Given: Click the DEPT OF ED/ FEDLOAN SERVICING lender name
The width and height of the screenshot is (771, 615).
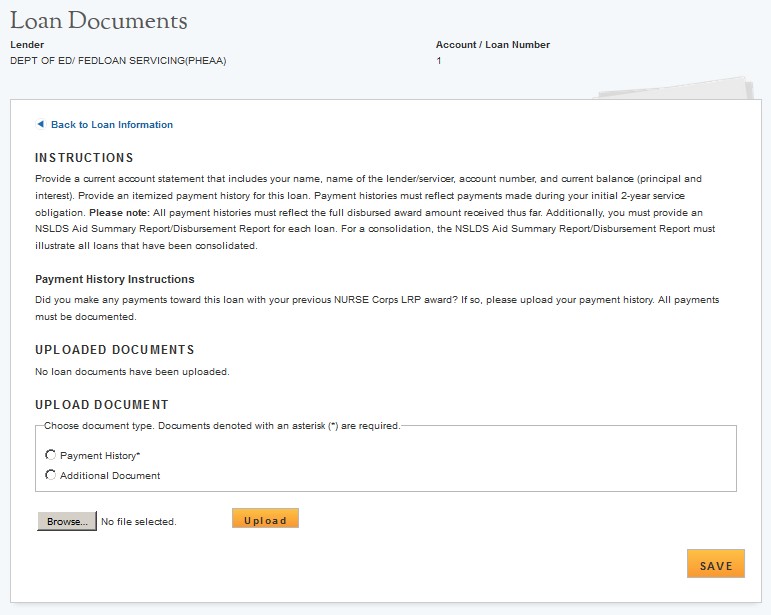Looking at the screenshot, I should point(118,61).
